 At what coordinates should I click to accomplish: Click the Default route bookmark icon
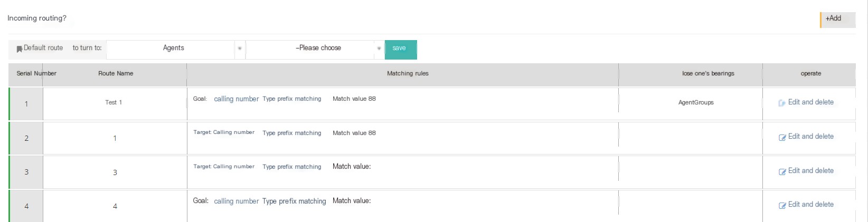(20, 49)
